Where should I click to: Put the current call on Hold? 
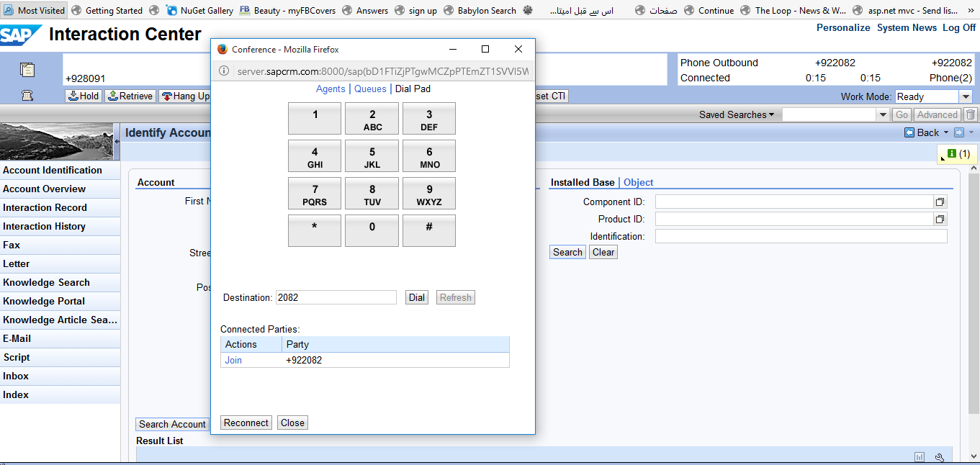click(x=84, y=96)
